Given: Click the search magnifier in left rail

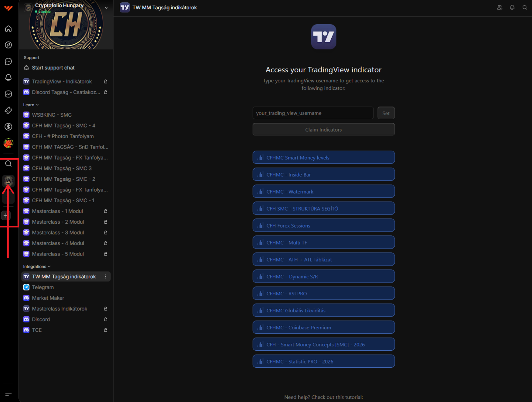Looking at the screenshot, I should pos(8,164).
